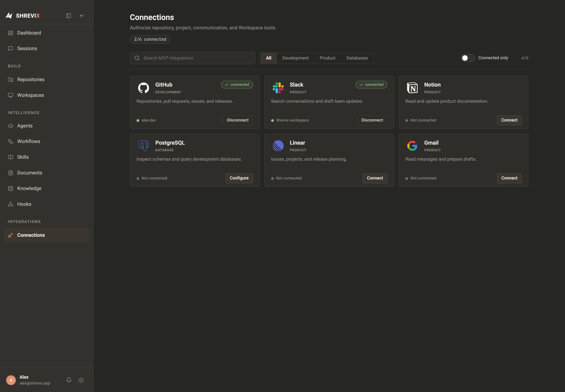Click the Shrevix workspace label
The width and height of the screenshot is (565, 392).
tap(292, 120)
